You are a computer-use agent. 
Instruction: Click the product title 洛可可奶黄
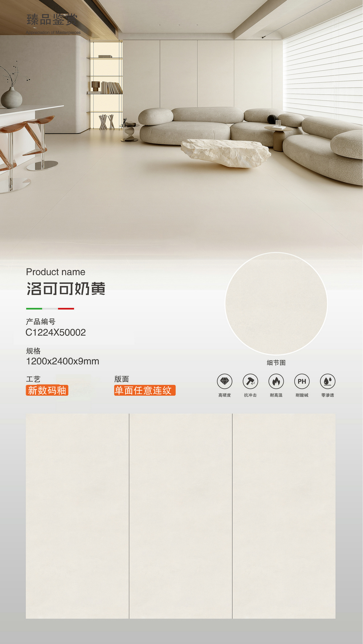(66, 289)
